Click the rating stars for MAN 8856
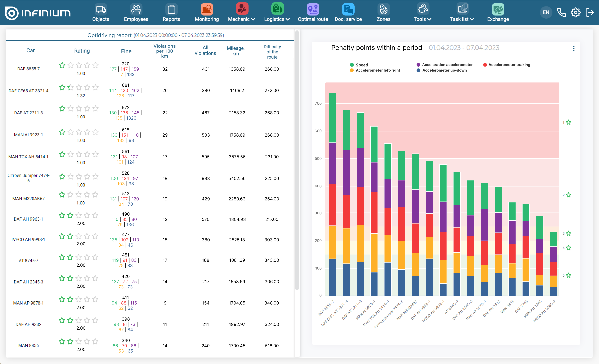 [x=79, y=341]
